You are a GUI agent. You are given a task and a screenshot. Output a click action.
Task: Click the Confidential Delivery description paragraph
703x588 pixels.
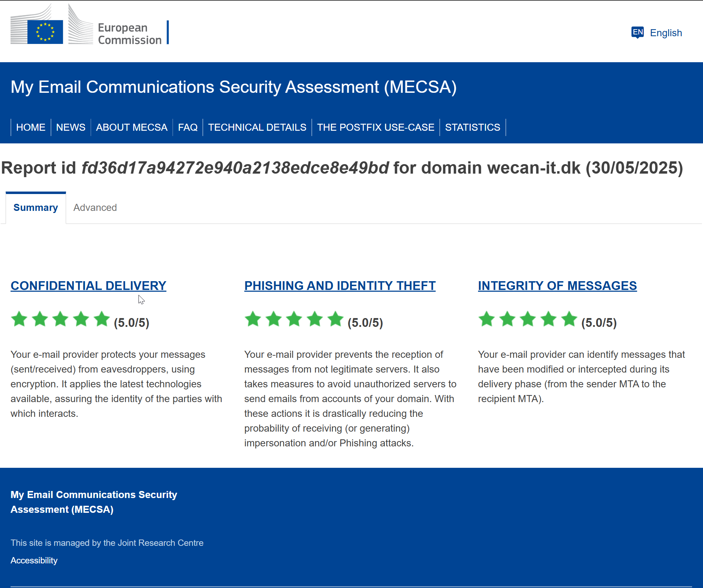coord(116,384)
